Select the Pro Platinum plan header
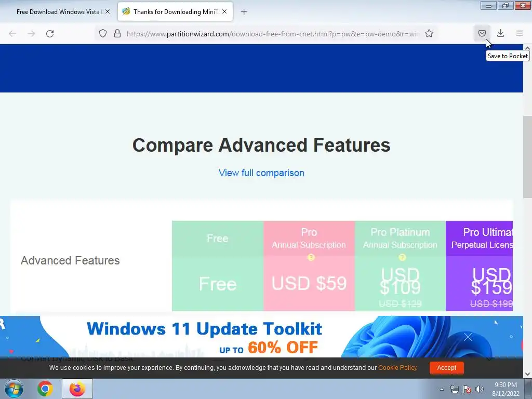 (x=400, y=238)
